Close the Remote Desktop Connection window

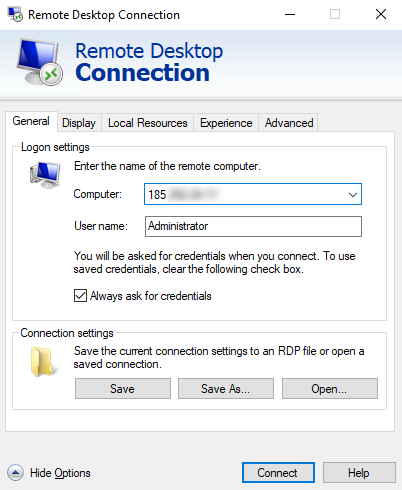381,14
